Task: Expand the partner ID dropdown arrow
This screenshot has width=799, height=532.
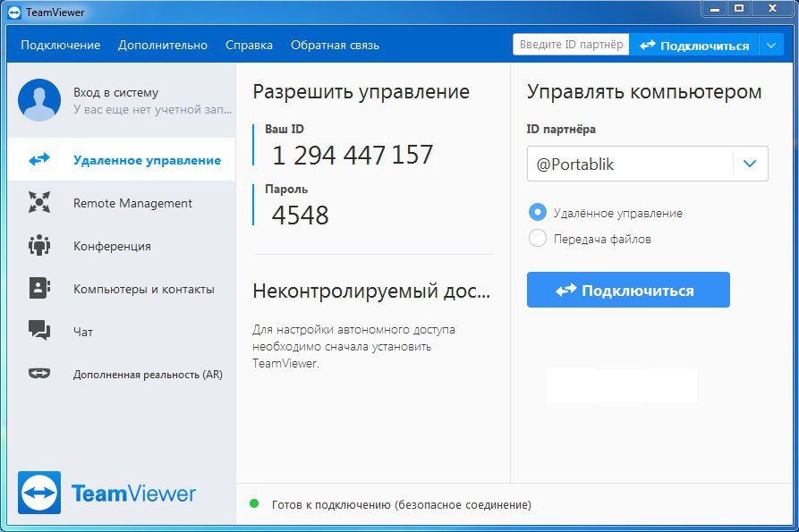Action: click(750, 164)
